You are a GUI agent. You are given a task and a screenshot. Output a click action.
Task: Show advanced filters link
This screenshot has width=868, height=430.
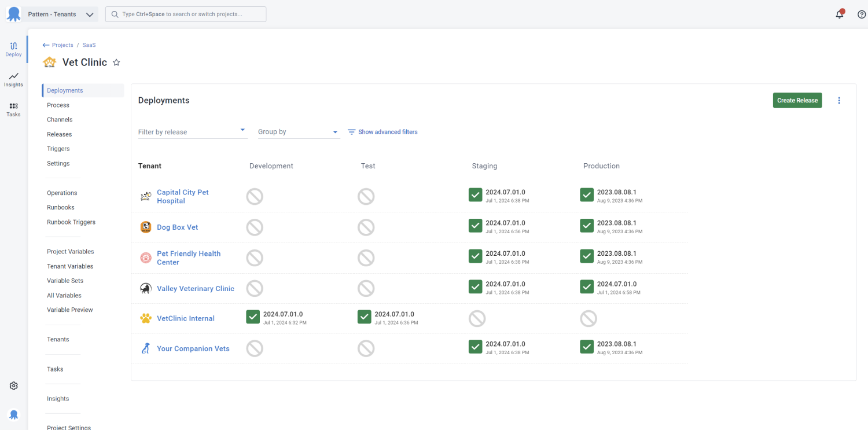coord(382,132)
